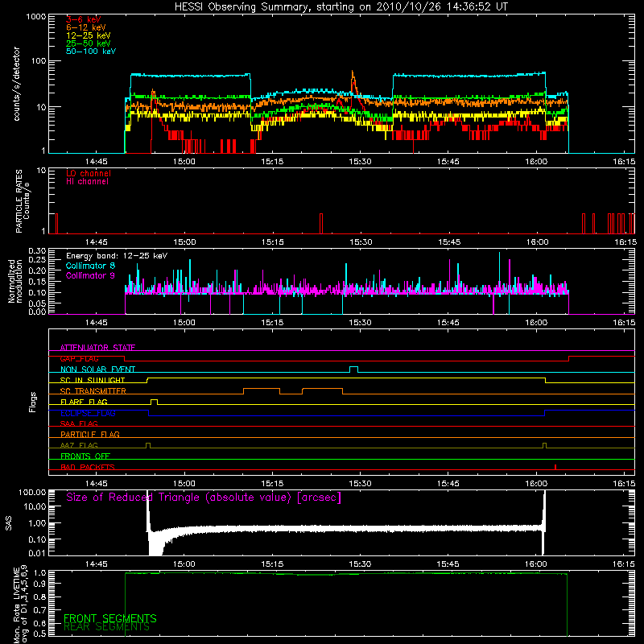Click the BAD_PACKETS tick after 16:00

point(555,467)
